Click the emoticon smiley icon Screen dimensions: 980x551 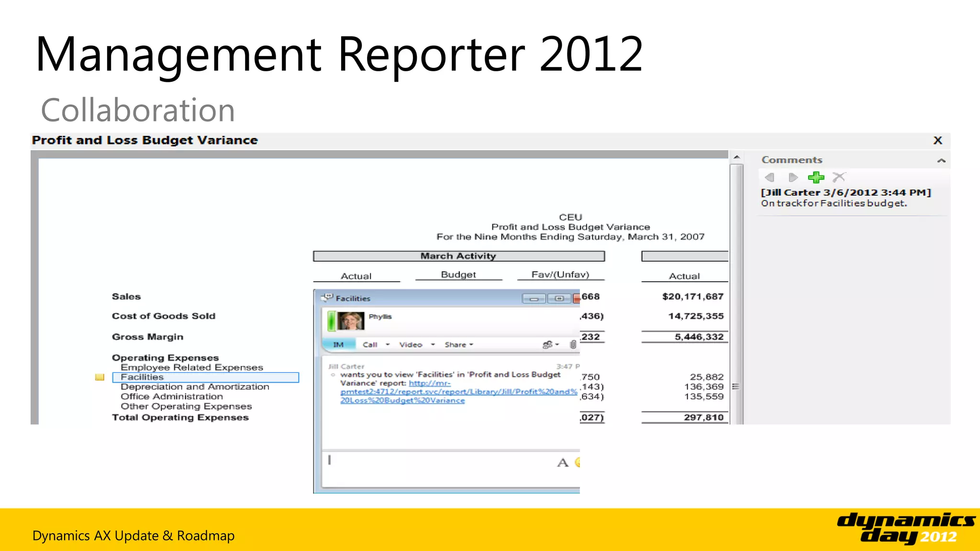tap(577, 462)
